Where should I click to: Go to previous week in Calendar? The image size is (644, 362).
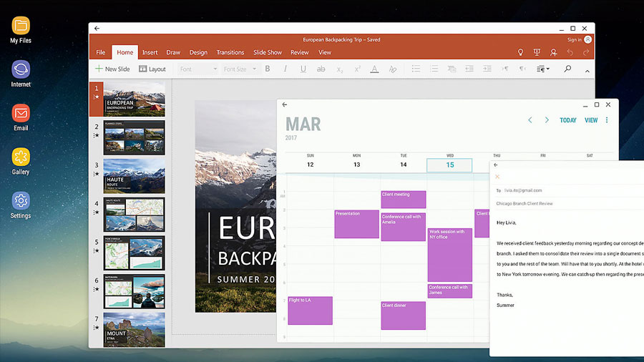(x=530, y=120)
